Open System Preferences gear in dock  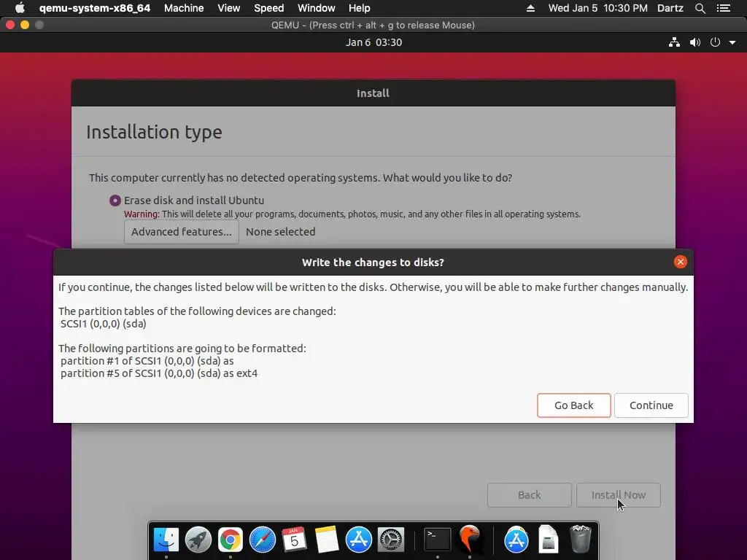[391, 540]
